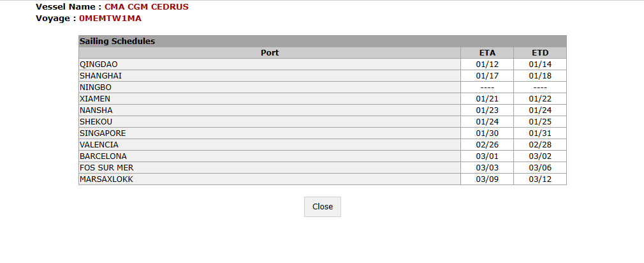This screenshot has height=263, width=644.
Task: Click the voyage number 0MEMTW1MA
Action: coord(110,19)
